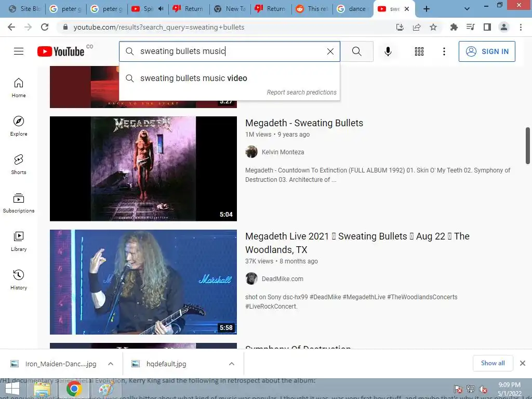Switch to the Site Blo tab
The height and width of the screenshot is (399, 532).
(24, 9)
